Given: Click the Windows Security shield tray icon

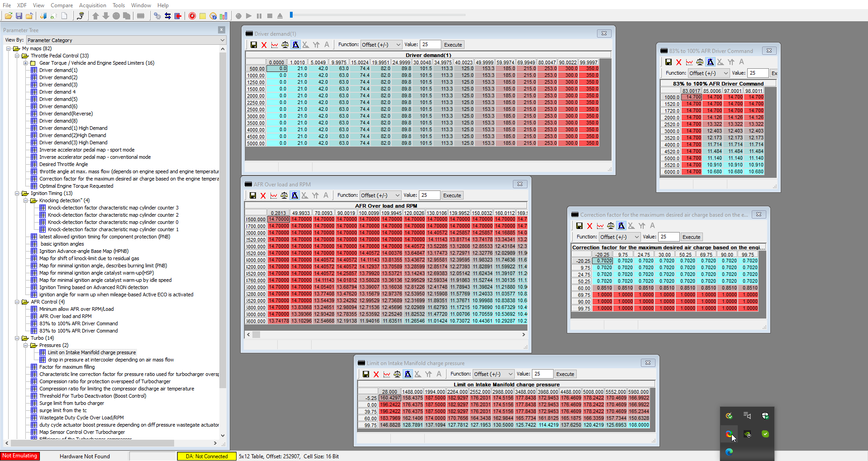Looking at the screenshot, I should point(765,416).
